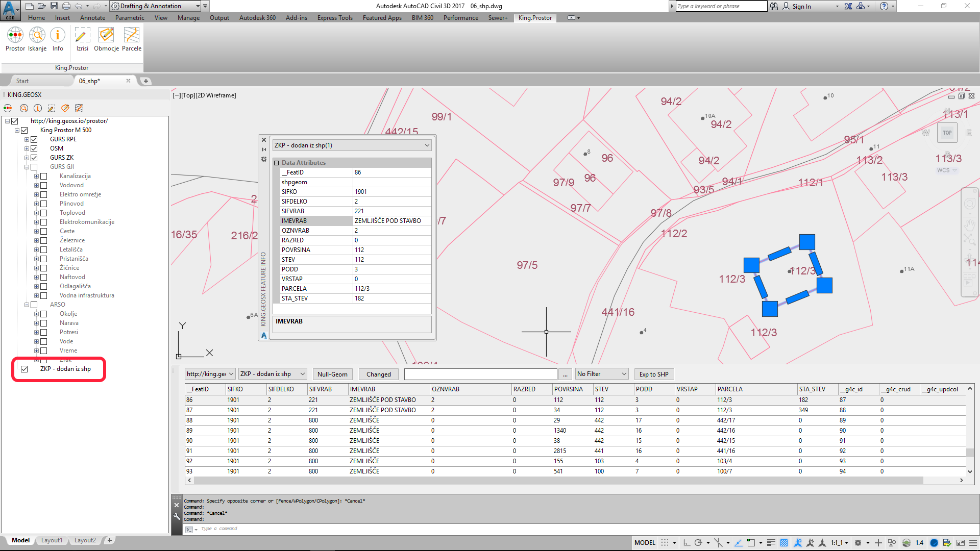Uncheck the GURS RPE layer
The image size is (980, 551).
34,139
